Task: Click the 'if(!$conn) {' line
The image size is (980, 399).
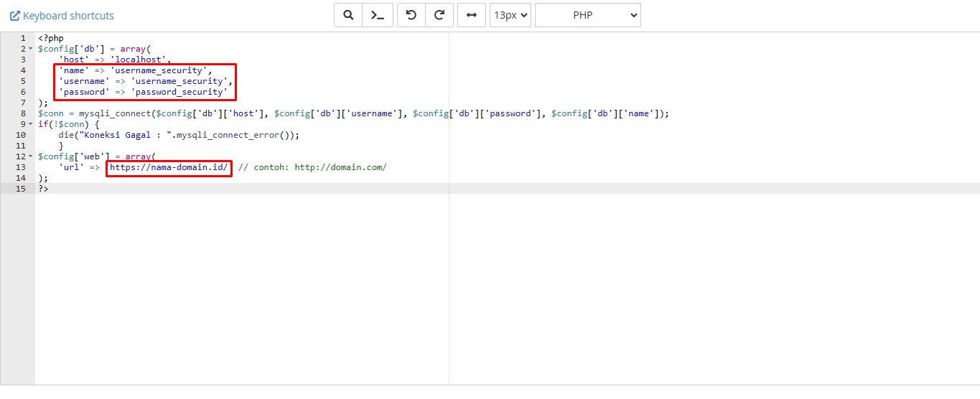Action: (x=69, y=124)
